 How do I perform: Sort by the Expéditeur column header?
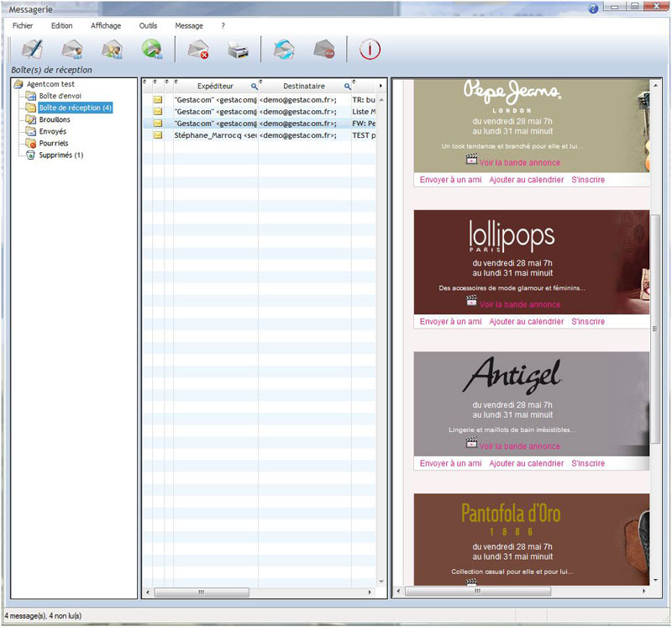tap(215, 87)
